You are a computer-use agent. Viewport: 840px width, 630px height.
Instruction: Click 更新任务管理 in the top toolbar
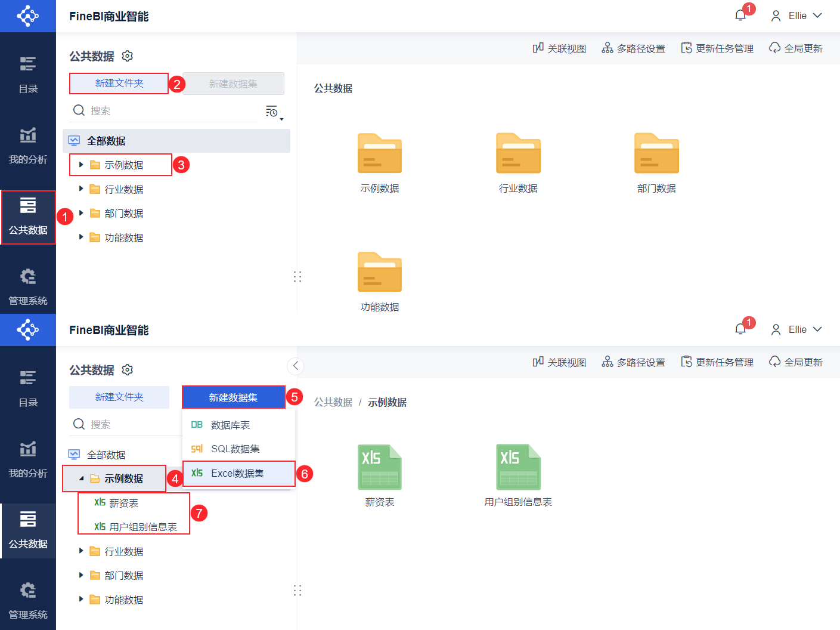[x=717, y=48]
